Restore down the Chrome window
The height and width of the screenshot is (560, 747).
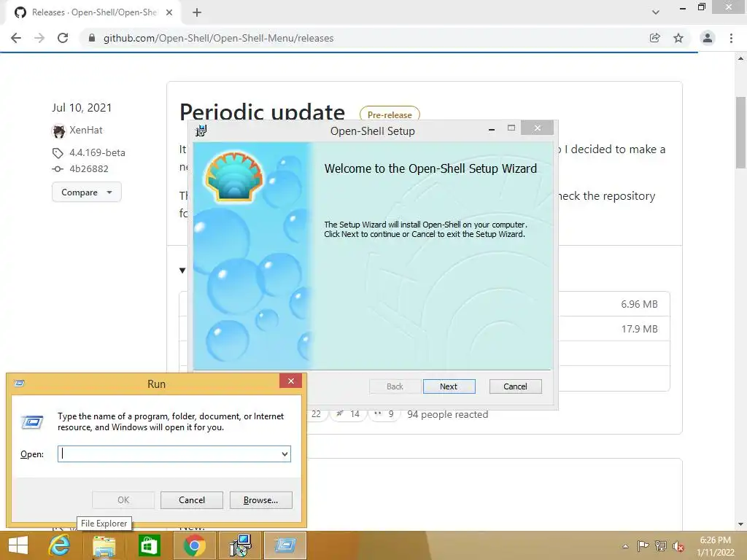[x=701, y=7]
